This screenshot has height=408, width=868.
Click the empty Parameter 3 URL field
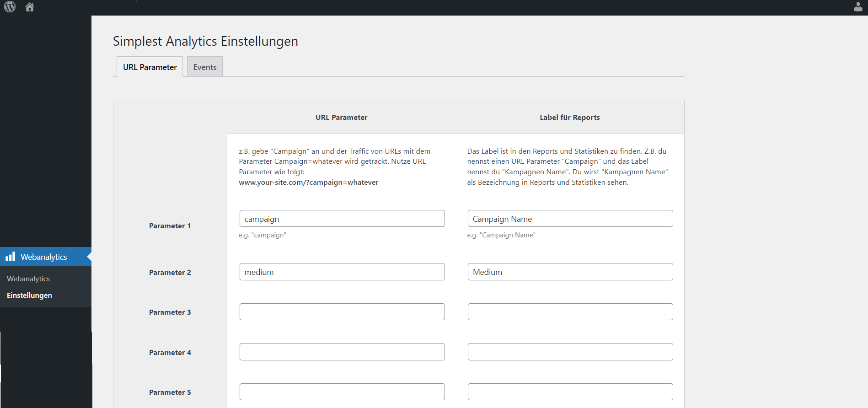point(342,311)
